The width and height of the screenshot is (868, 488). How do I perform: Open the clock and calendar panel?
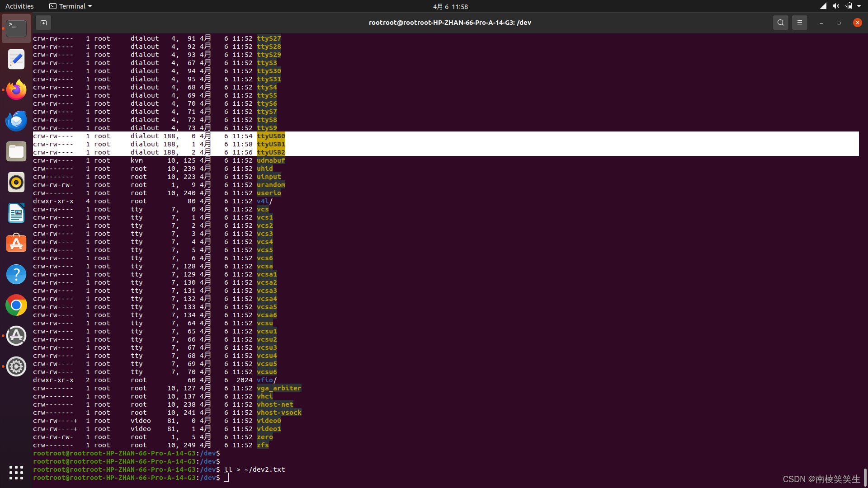coord(450,6)
